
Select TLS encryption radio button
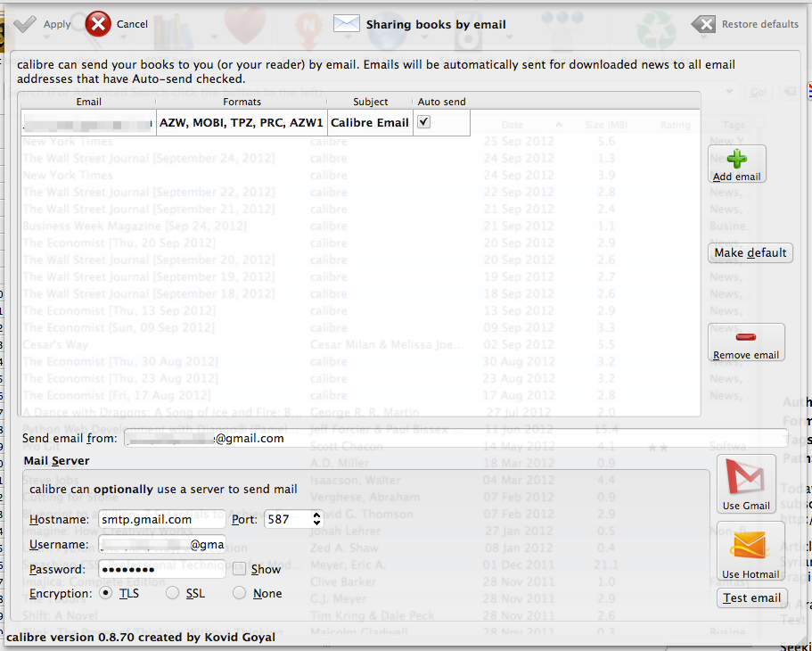pos(106,593)
